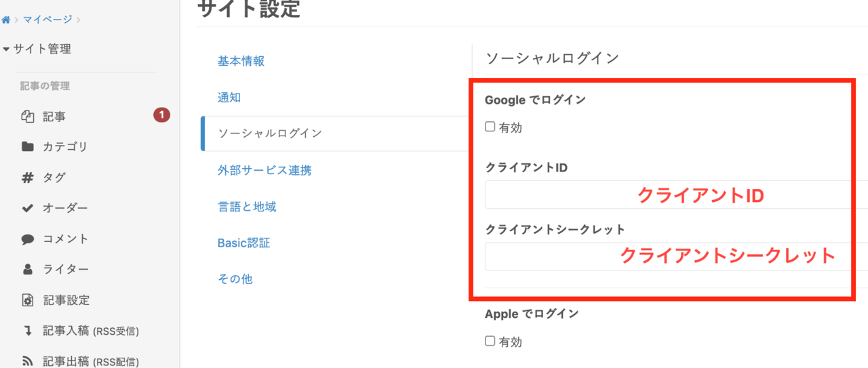This screenshot has width=868, height=368.
Task: Open the Basic認証 settings tab
Action: 243,243
